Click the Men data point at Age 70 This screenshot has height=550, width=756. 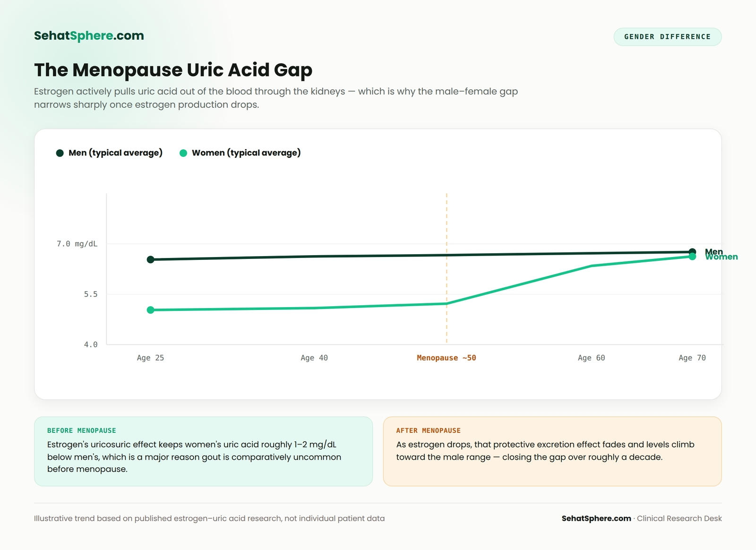point(692,252)
